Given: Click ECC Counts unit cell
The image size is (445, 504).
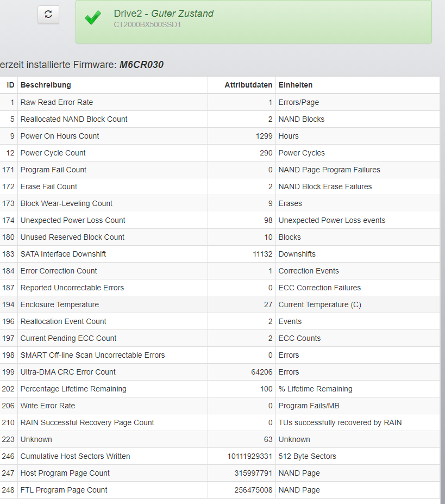Looking at the screenshot, I should pyautogui.click(x=299, y=339).
